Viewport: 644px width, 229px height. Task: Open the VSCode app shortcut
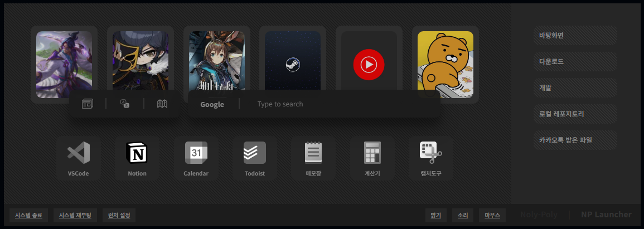pos(79,158)
